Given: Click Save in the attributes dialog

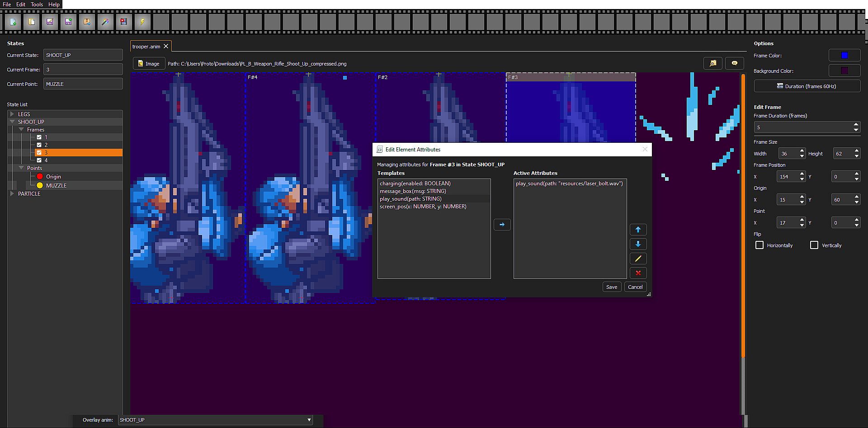Looking at the screenshot, I should (x=611, y=287).
